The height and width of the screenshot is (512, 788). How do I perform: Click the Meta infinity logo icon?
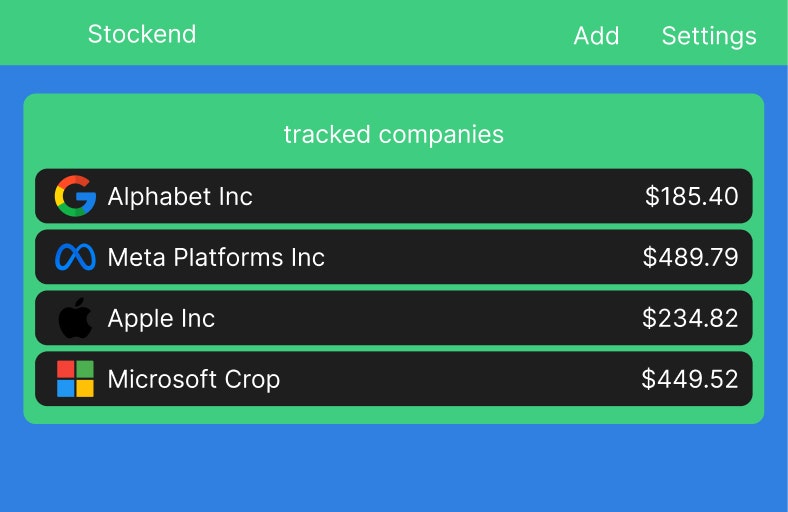[75, 257]
